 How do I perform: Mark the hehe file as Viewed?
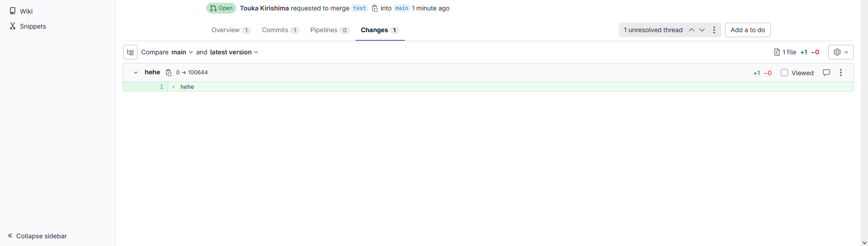coord(784,72)
